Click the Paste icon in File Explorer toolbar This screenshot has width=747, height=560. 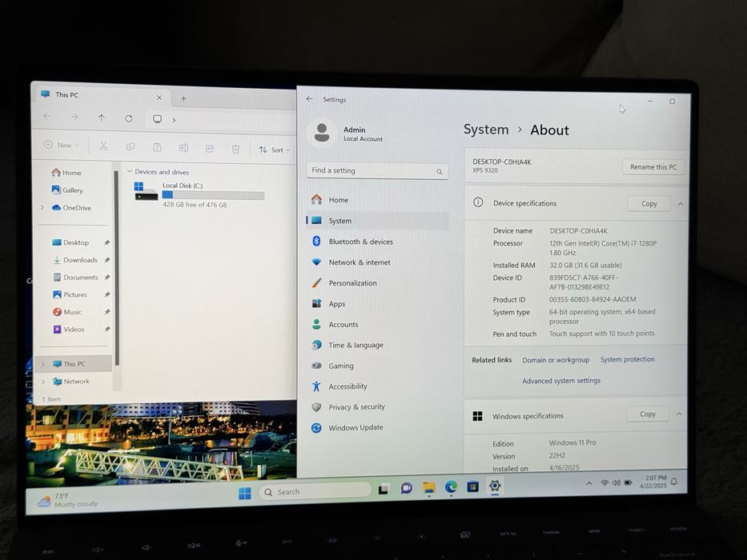[157, 148]
